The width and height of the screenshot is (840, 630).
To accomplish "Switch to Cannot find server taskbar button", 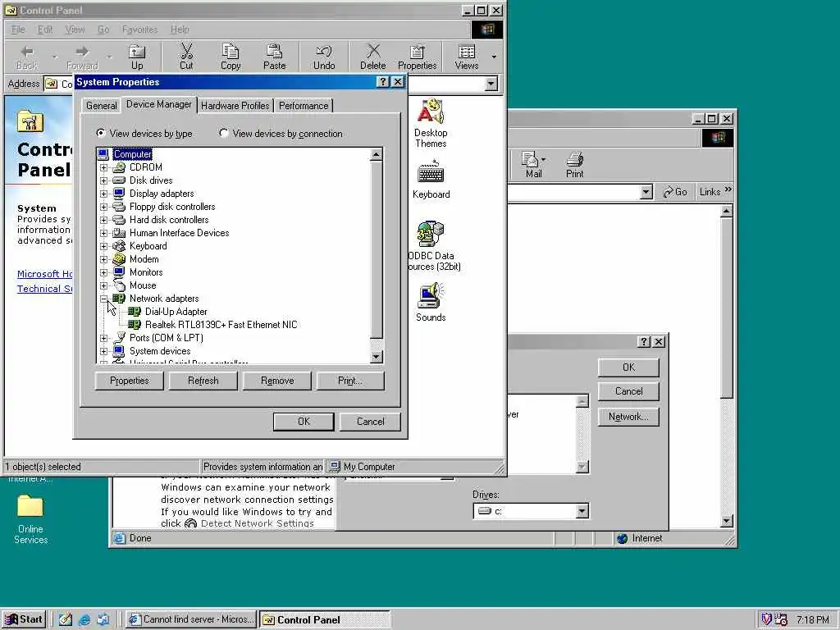I will [x=191, y=619].
